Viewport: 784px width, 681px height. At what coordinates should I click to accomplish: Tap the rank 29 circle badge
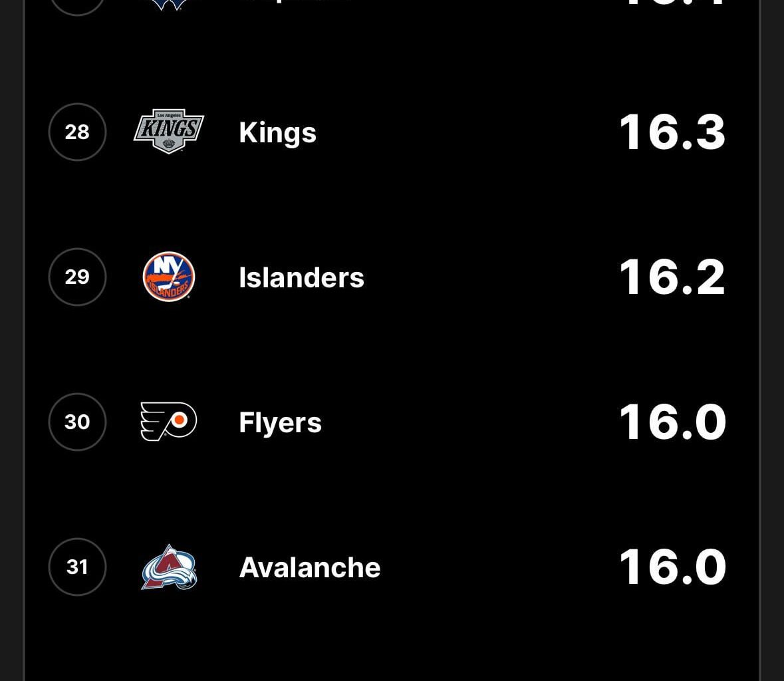click(77, 277)
